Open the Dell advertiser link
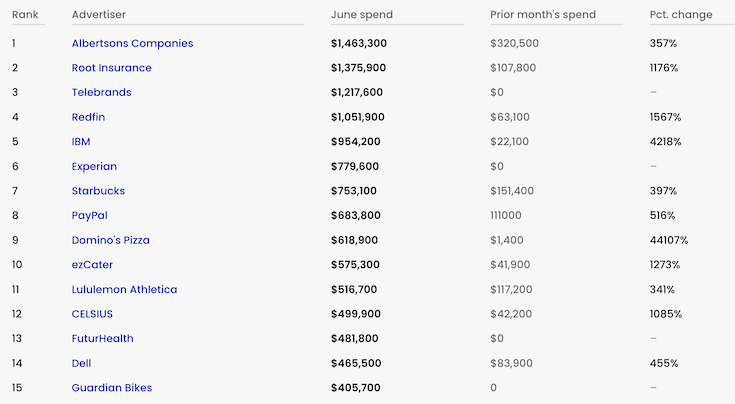 pyautogui.click(x=81, y=363)
